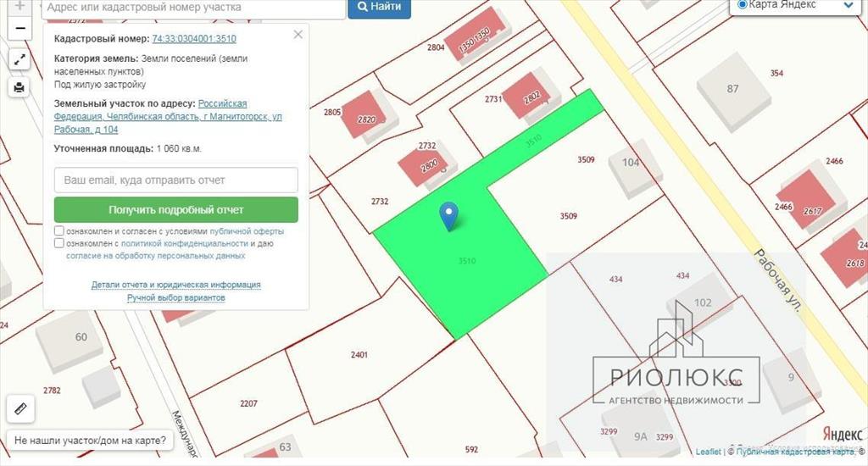Close the cadastral info popup
Image resolution: width=868 pixels, height=466 pixels.
[x=298, y=34]
